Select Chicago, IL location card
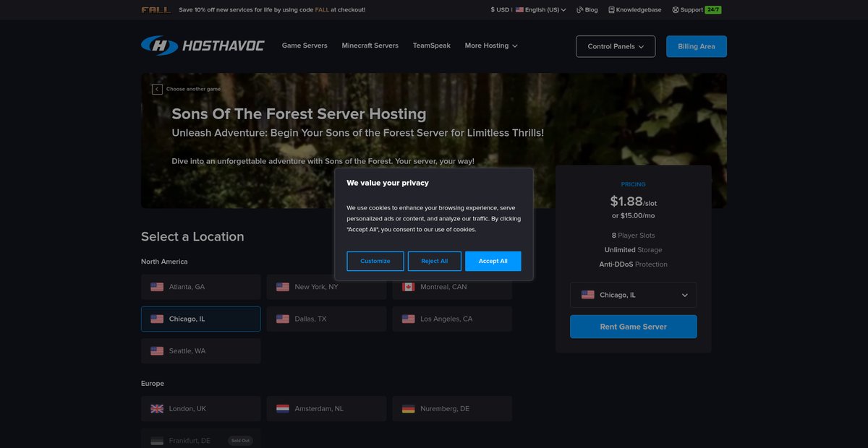The height and width of the screenshot is (448, 868). click(201, 319)
